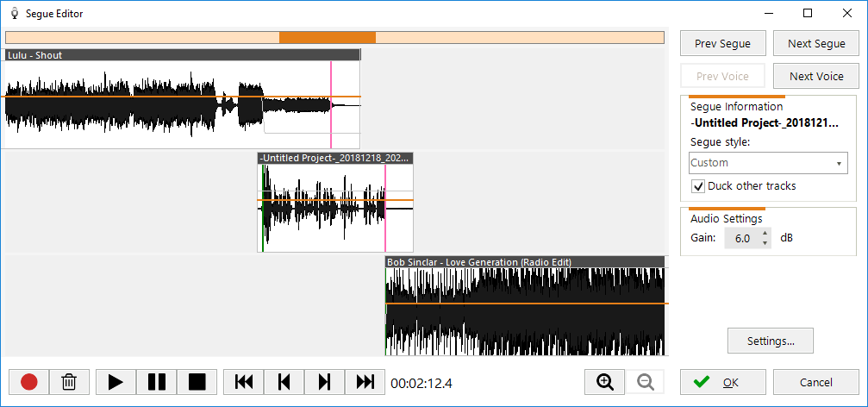The image size is (868, 407).
Task: Toggle the Duck other tracks checkbox
Action: 698,186
